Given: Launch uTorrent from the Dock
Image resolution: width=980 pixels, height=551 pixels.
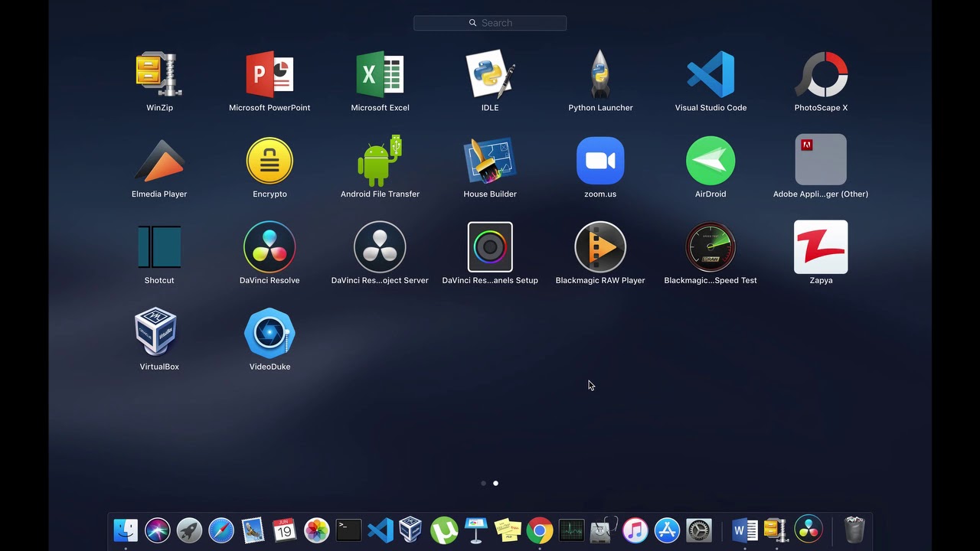Looking at the screenshot, I should (444, 530).
